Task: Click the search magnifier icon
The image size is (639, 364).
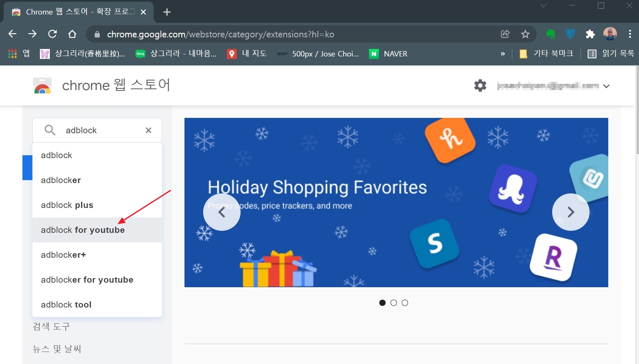Action: pos(50,130)
